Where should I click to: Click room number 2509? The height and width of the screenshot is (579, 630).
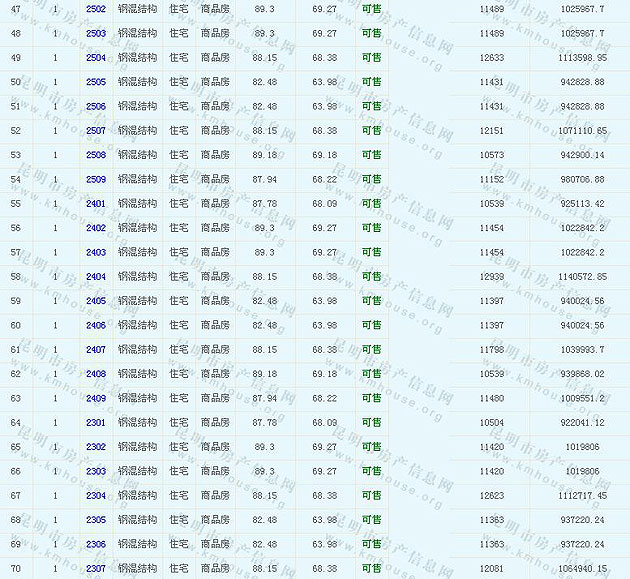coord(96,179)
